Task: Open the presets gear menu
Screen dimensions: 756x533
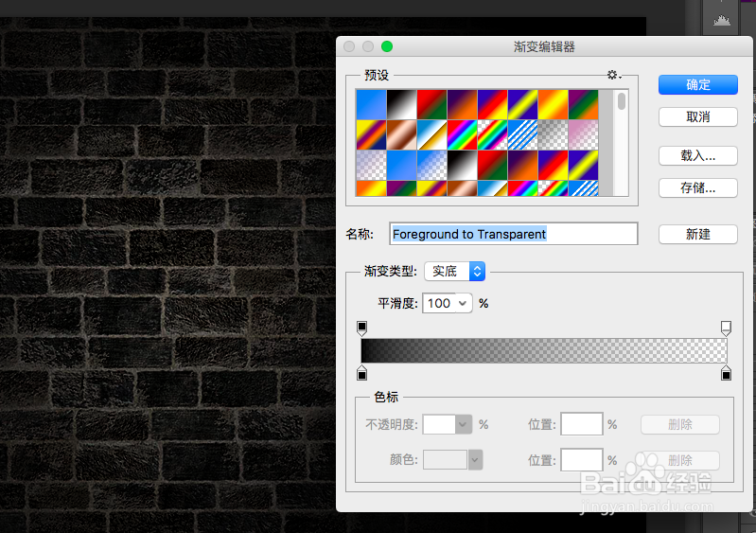Action: coord(613,75)
